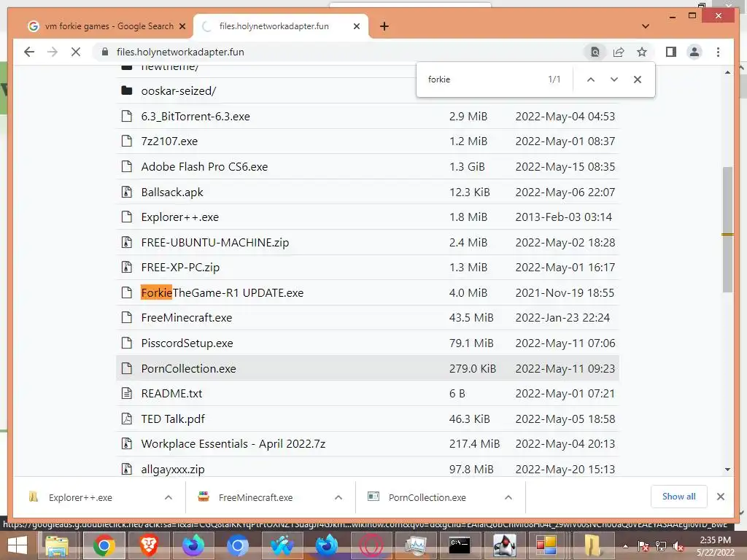Screen dimensions: 747x560
Task: Expand options for Explorer++.exe download
Action: 169,497
